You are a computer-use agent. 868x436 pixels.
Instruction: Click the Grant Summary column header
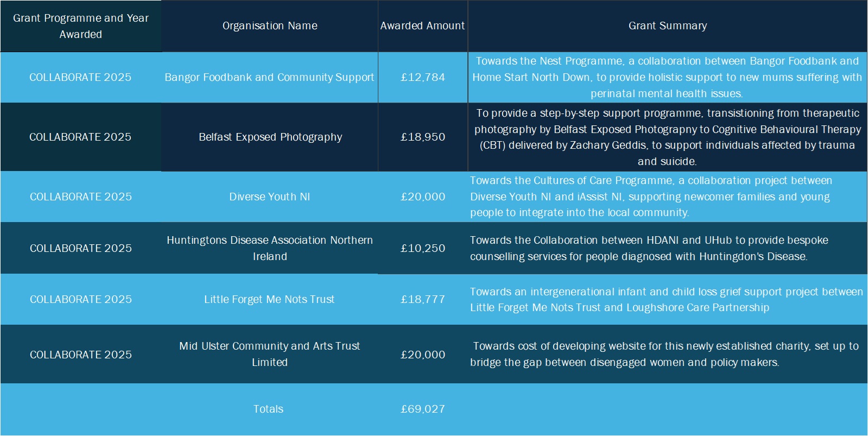click(x=667, y=26)
